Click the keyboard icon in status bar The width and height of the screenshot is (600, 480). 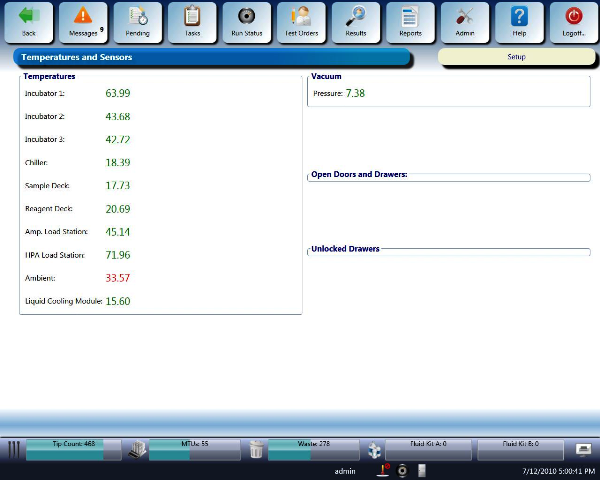(x=583, y=449)
